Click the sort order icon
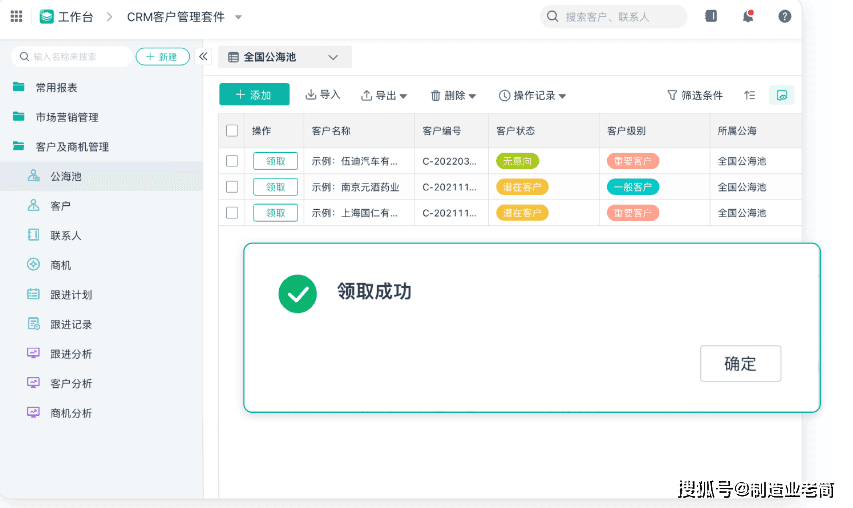853x508 pixels. point(750,95)
